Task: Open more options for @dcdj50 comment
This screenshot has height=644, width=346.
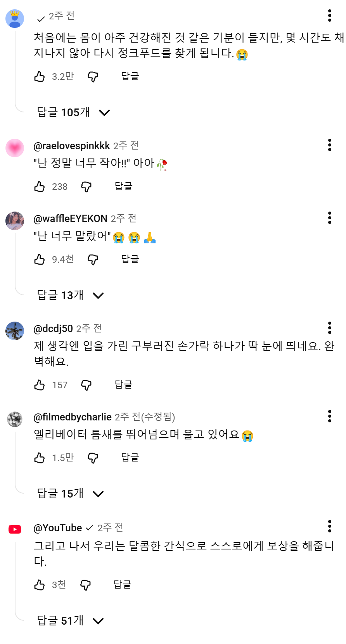Action: 329,328
